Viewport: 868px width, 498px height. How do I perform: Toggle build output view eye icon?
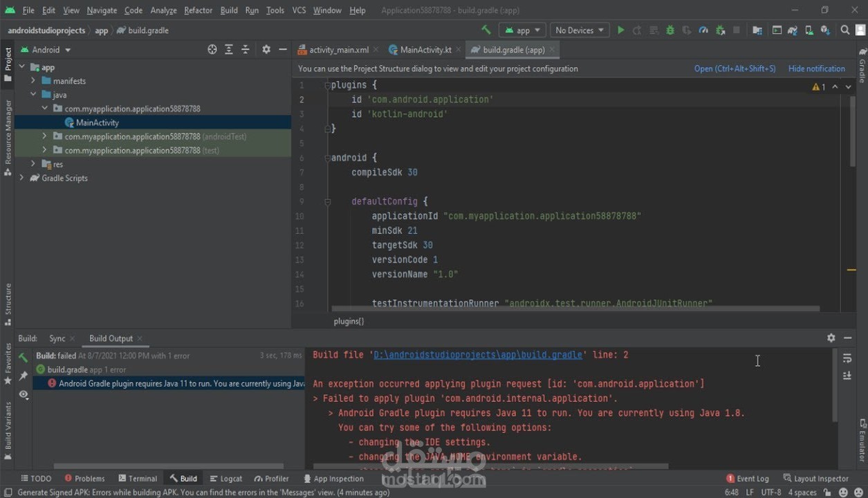coord(24,394)
